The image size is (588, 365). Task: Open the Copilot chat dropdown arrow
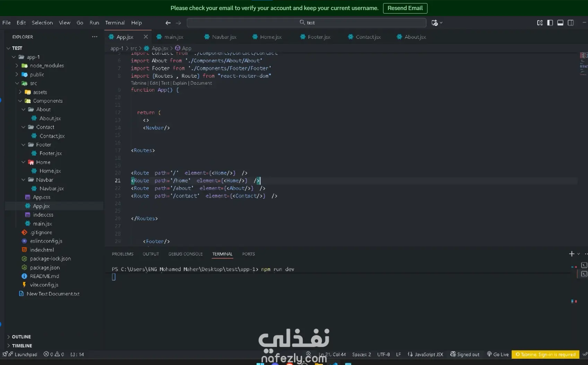pos(441,23)
